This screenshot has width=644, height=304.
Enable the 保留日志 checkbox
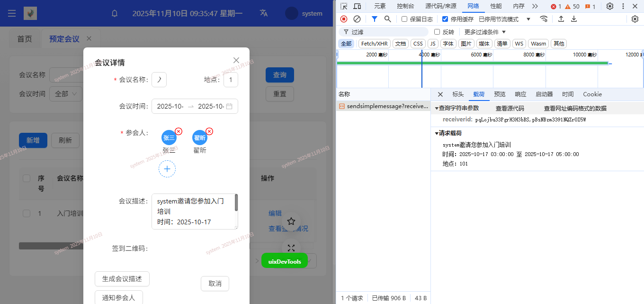pyautogui.click(x=404, y=19)
